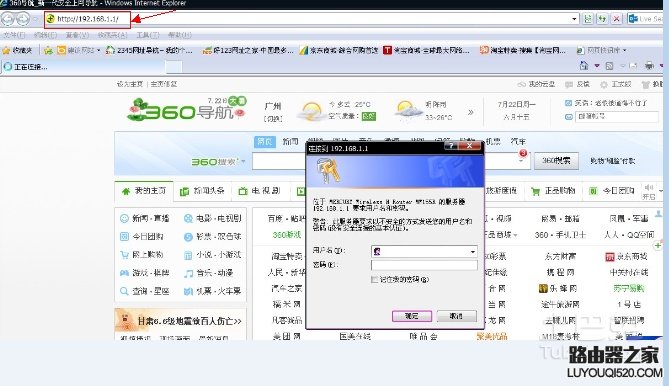The height and width of the screenshot is (386, 669).
Task: Open the 文件(F) menu
Action: [x=14, y=35]
